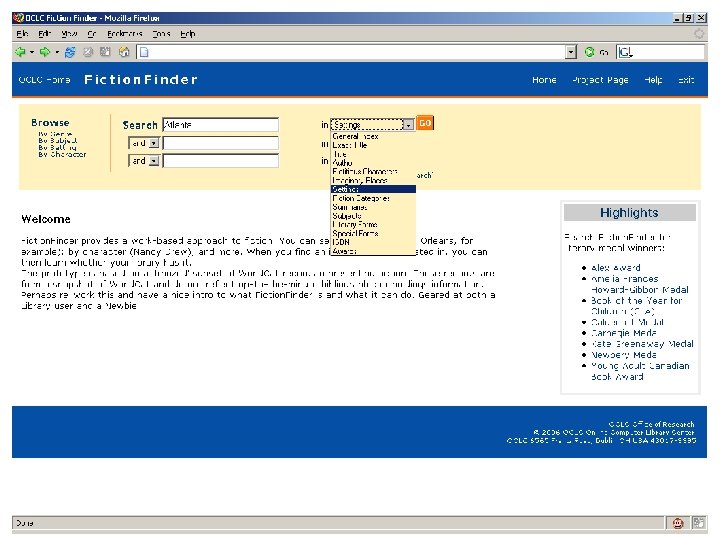The width and height of the screenshot is (720, 540).
Task: Click the search engine icon in search box
Action: [x=625, y=52]
